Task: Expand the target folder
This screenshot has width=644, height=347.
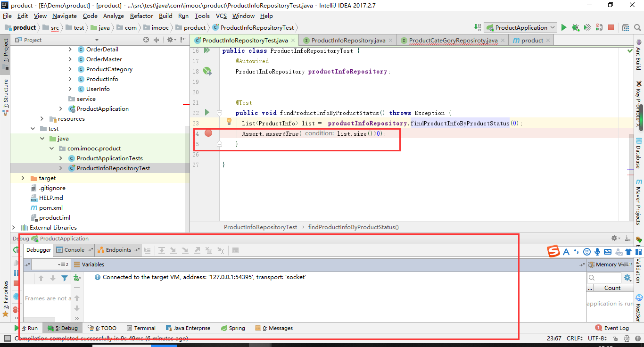Action: [23, 178]
